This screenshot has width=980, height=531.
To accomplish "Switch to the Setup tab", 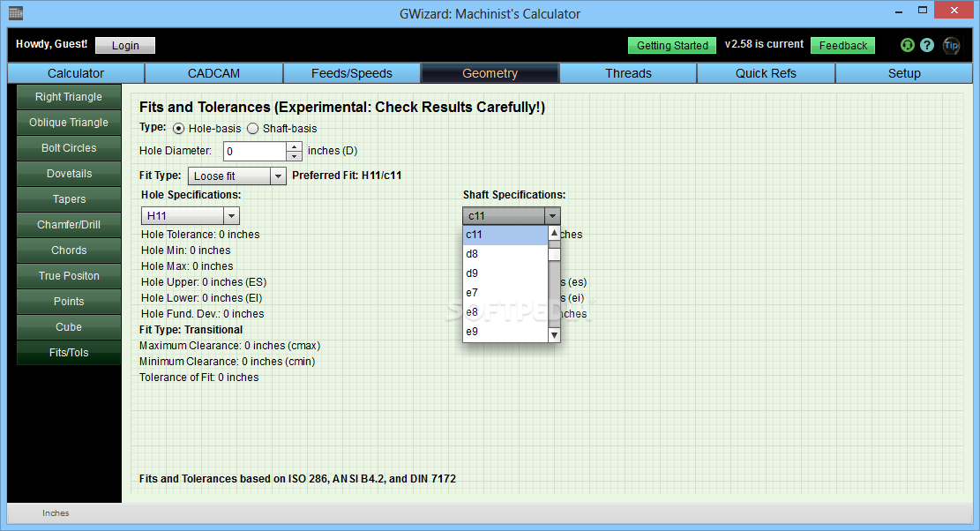I will coord(904,73).
